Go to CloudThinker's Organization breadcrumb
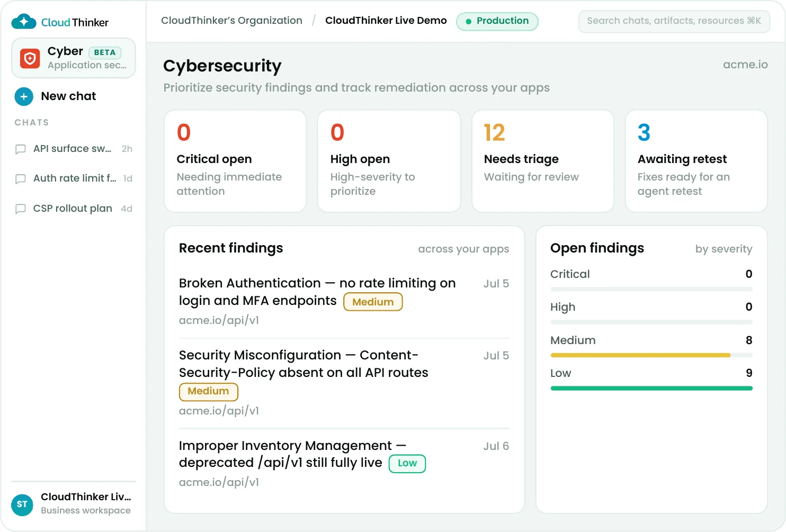The width and height of the screenshot is (786, 532). pyautogui.click(x=231, y=21)
